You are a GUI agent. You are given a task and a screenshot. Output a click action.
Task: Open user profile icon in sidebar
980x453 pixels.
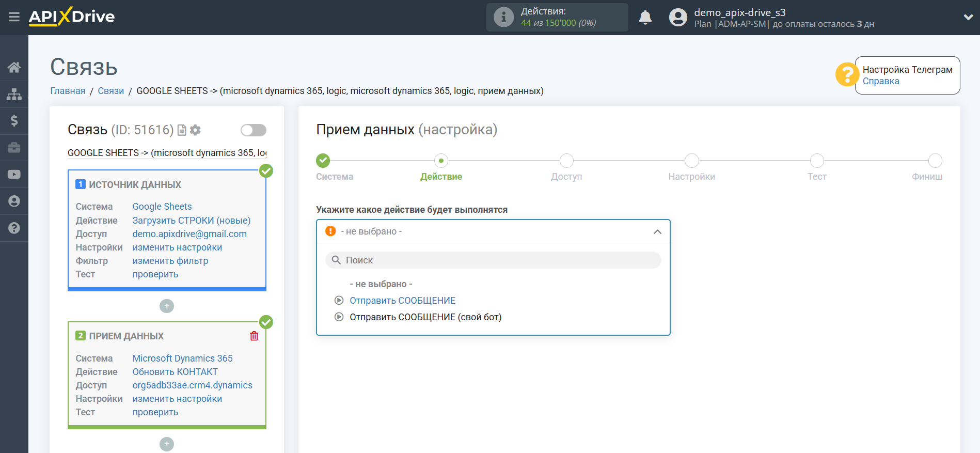(14, 201)
